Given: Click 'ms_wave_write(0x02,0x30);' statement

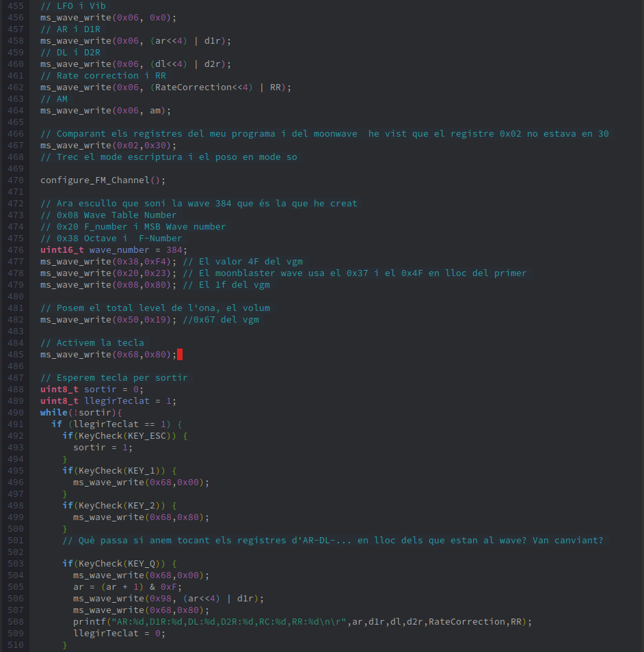Looking at the screenshot, I should click(x=108, y=146).
